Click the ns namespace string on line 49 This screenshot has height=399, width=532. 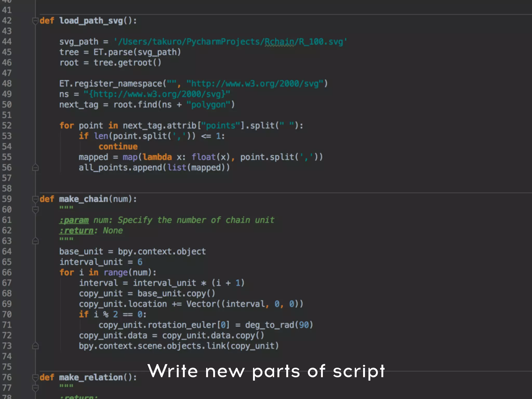pyautogui.click(x=157, y=94)
